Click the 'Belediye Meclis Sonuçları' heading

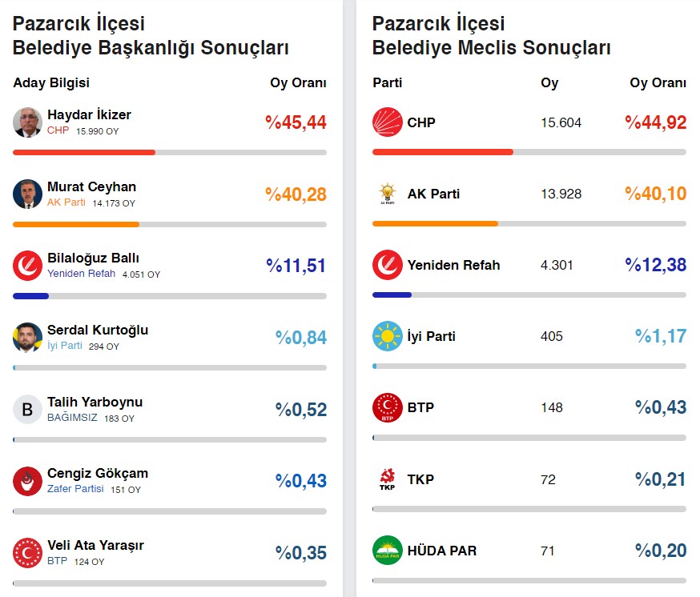click(491, 48)
